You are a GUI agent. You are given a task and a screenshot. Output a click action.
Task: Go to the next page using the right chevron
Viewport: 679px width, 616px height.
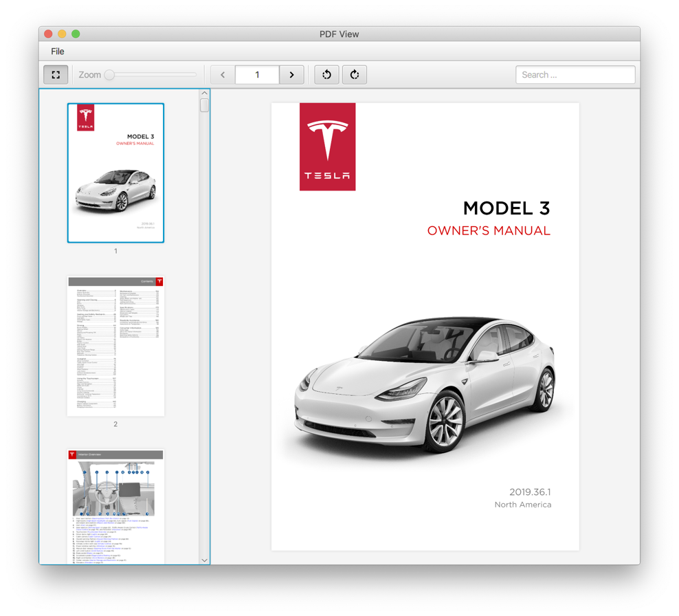click(x=291, y=74)
